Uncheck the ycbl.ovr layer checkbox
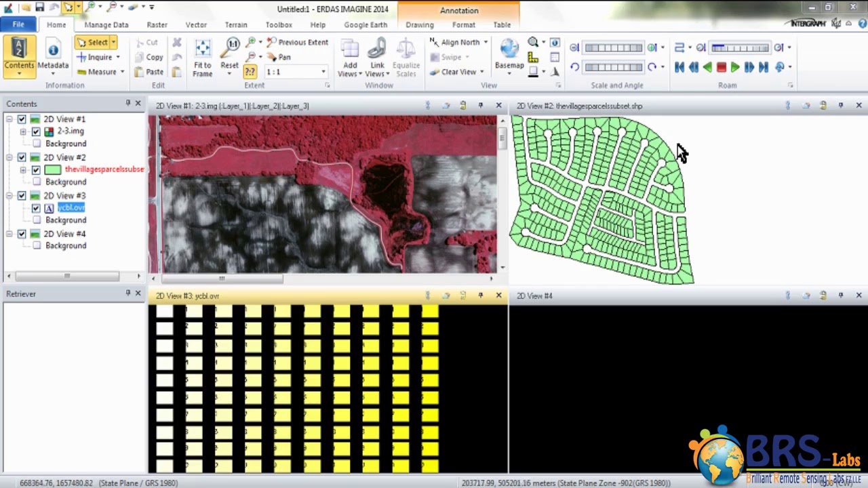This screenshot has height=488, width=868. (x=36, y=208)
